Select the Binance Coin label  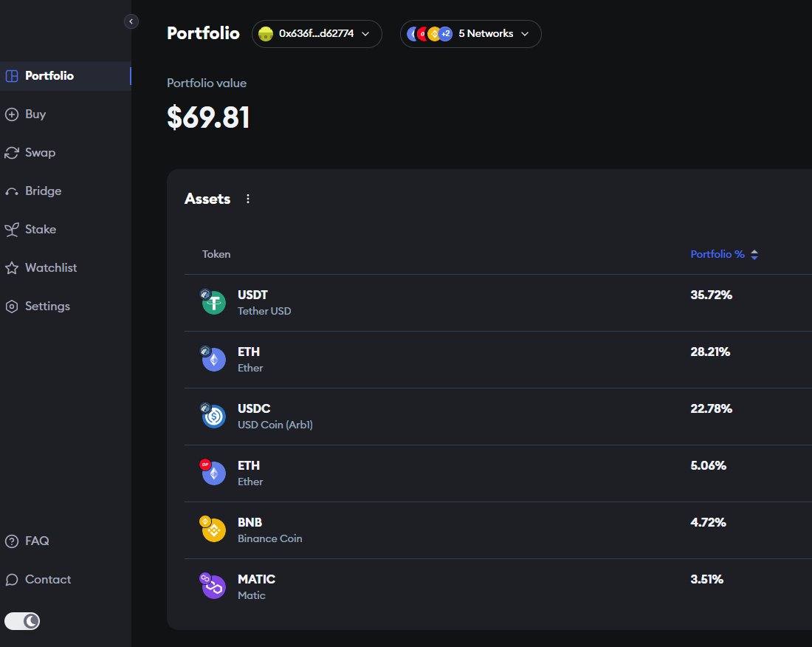tap(269, 538)
